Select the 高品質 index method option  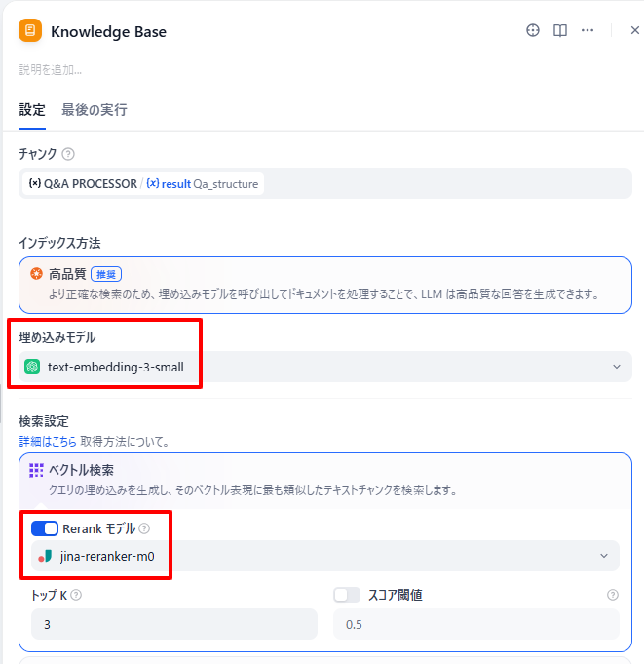pos(325,284)
